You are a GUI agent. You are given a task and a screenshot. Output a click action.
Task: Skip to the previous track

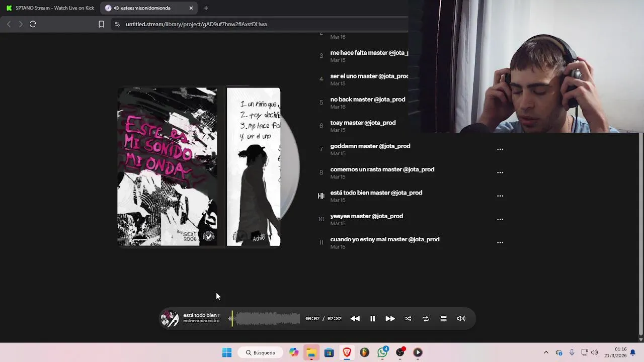(x=355, y=319)
